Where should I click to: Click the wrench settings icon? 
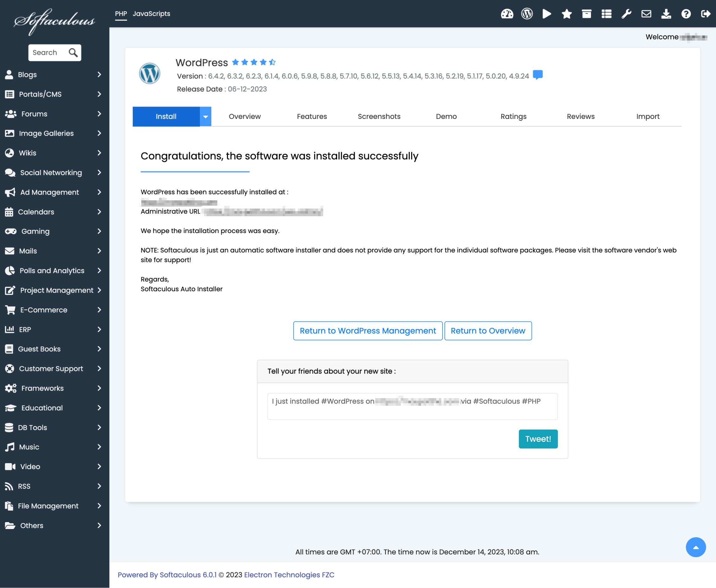(x=626, y=14)
